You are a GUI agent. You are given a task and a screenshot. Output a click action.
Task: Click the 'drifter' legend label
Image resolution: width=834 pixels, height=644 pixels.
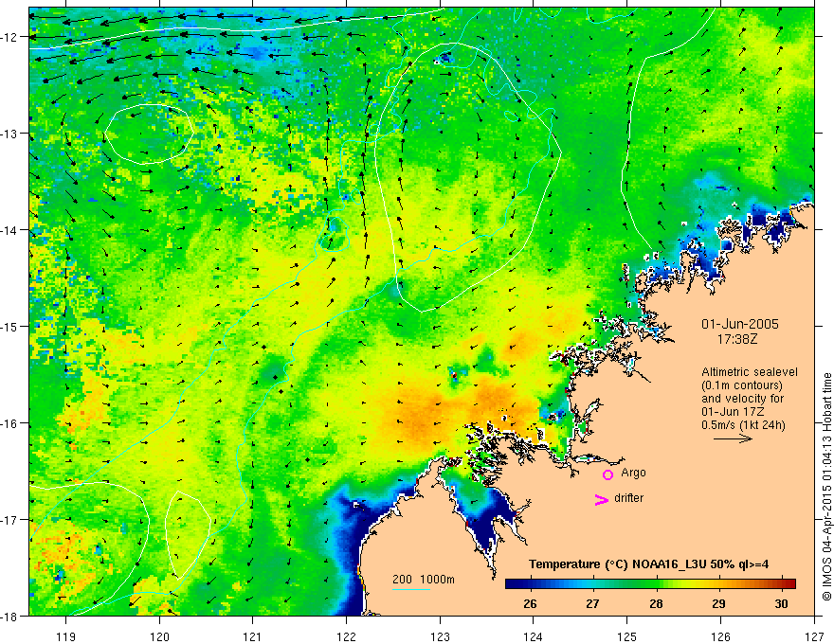coord(628,498)
